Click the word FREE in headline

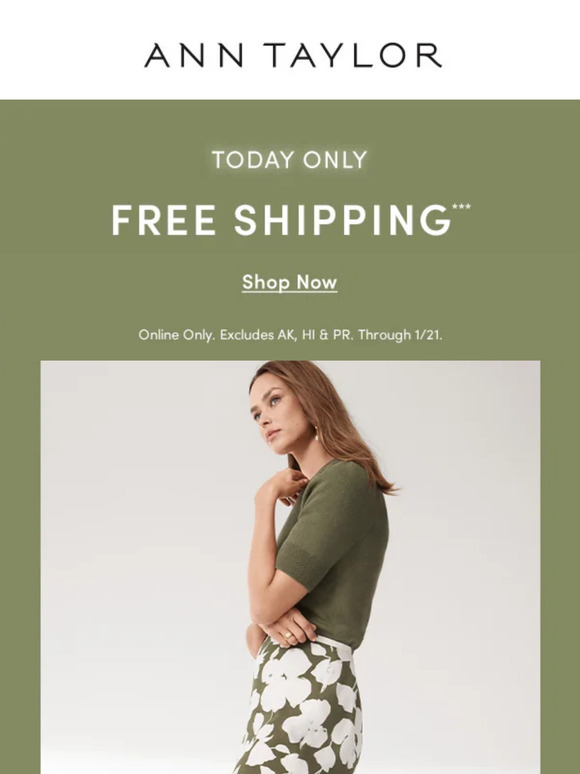pyautogui.click(x=163, y=220)
